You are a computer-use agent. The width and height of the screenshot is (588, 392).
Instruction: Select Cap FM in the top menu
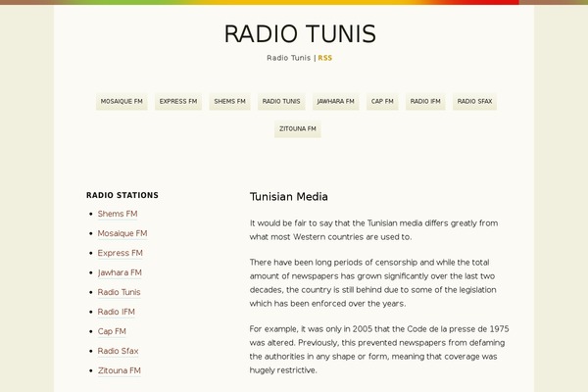click(382, 102)
